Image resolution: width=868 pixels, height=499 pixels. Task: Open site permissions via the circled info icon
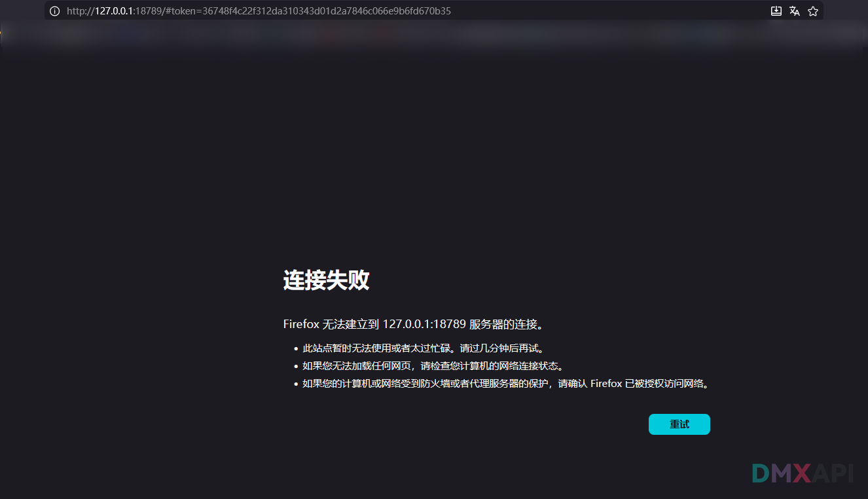tap(54, 10)
